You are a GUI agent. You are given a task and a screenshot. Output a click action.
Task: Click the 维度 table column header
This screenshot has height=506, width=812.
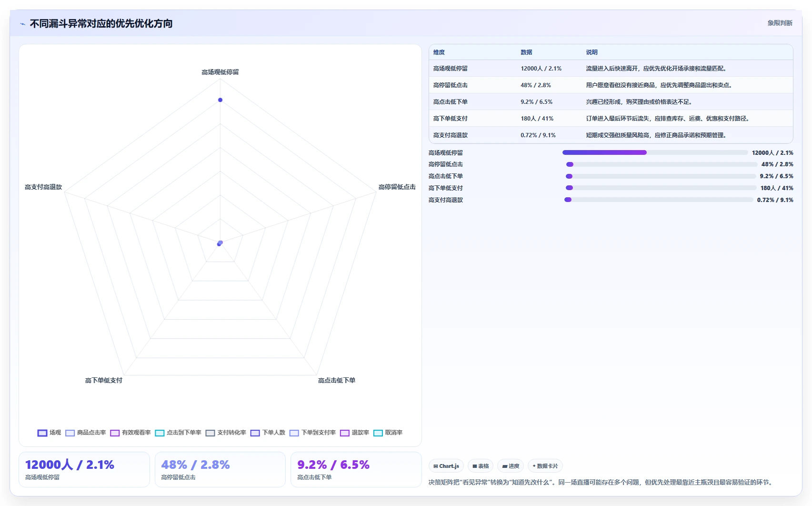coord(439,52)
